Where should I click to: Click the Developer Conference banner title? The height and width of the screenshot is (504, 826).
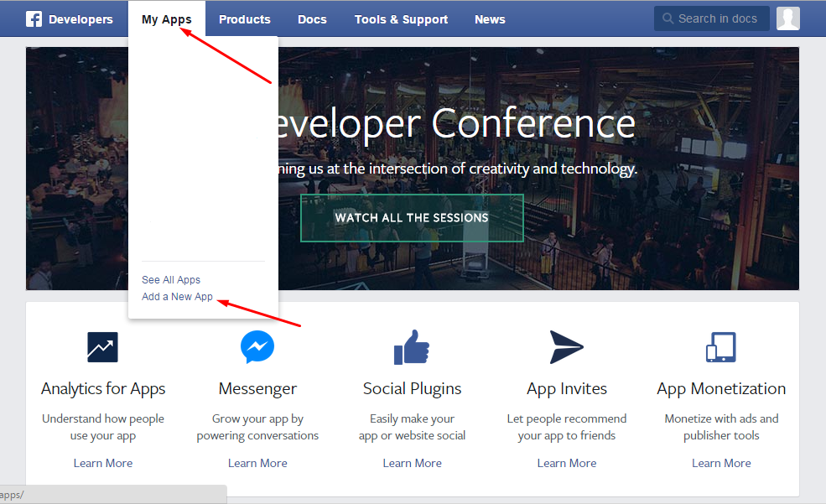(x=457, y=124)
